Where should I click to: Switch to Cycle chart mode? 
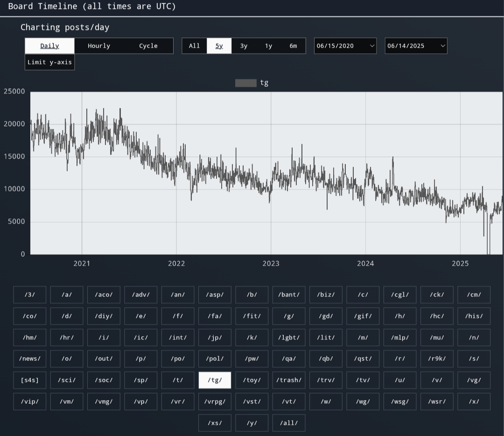tap(148, 46)
